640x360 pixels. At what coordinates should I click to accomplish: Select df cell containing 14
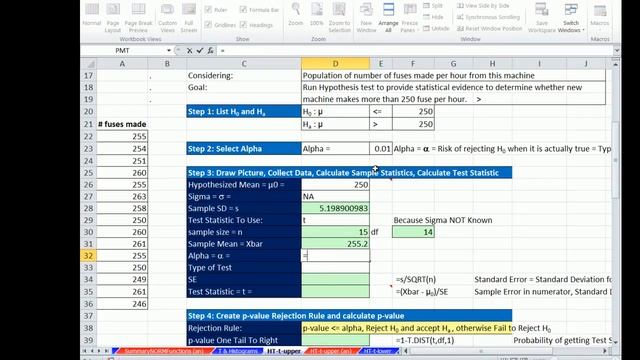coord(413,232)
